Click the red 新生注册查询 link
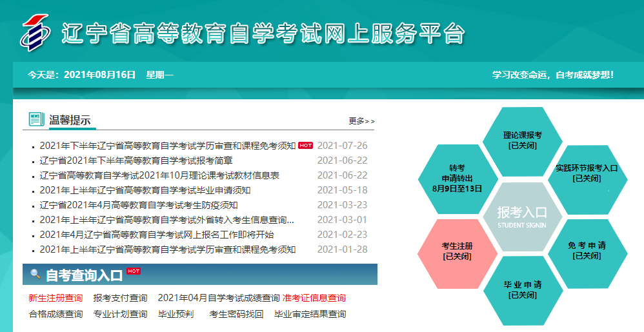This screenshot has height=332, width=644. pos(55,298)
